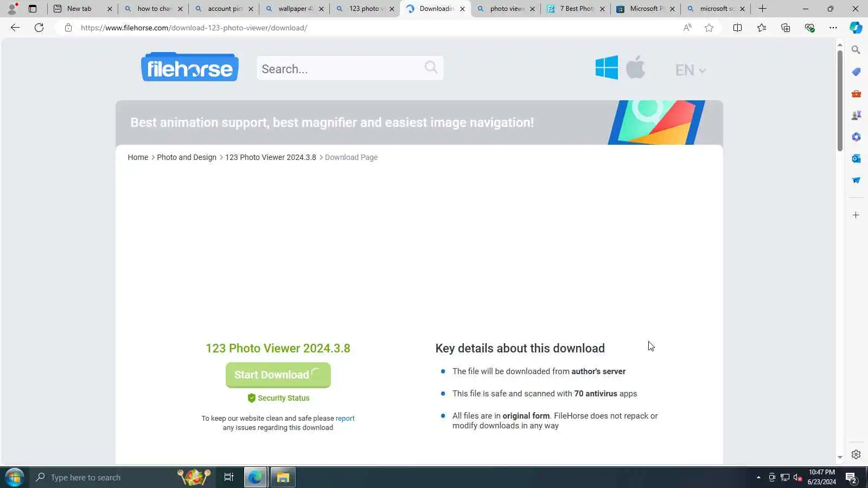Open Task View on taskbar
868x488 pixels.
coord(229,477)
